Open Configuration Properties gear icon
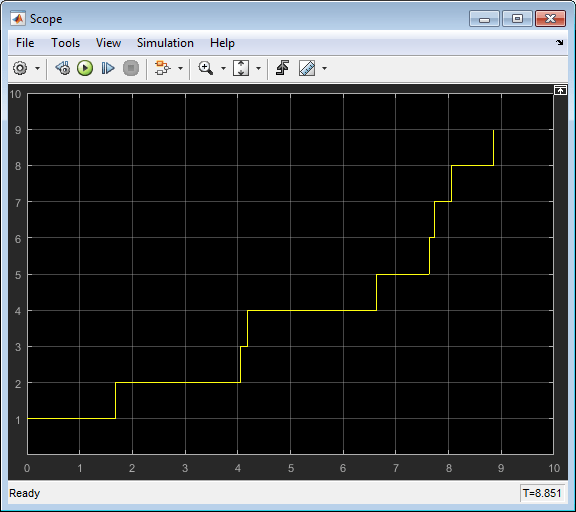 20,68
